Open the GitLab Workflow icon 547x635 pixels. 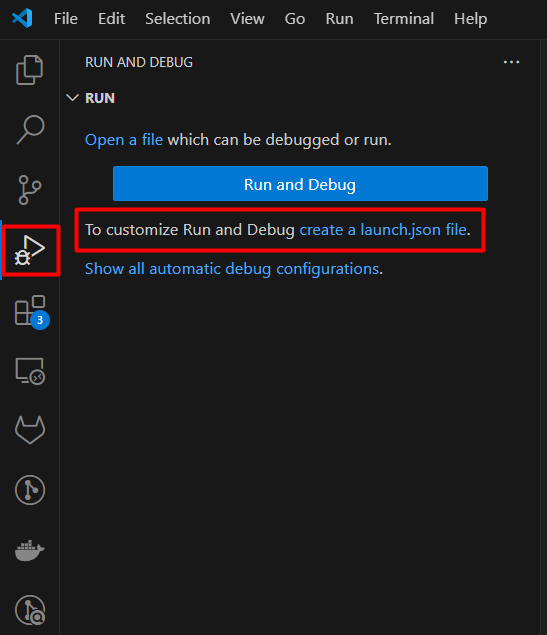pyautogui.click(x=30, y=429)
